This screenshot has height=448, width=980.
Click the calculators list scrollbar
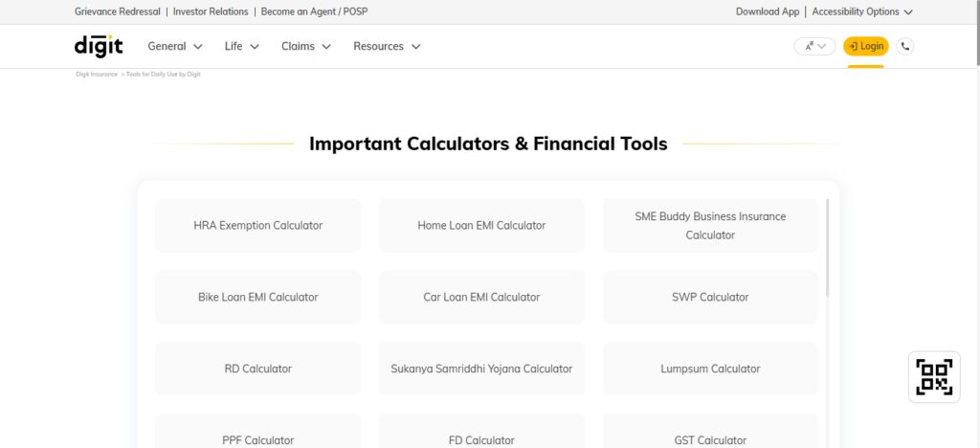tap(828, 247)
